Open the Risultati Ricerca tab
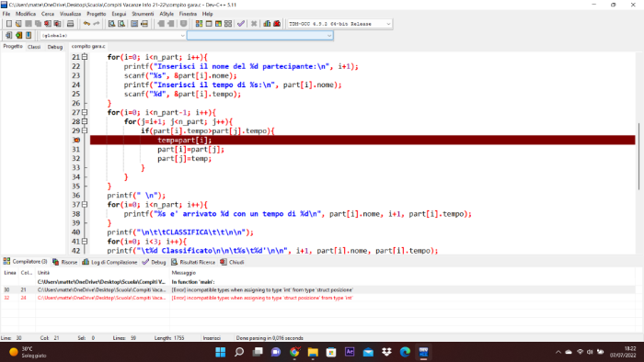Screen dimensions: 644x362 (193, 262)
